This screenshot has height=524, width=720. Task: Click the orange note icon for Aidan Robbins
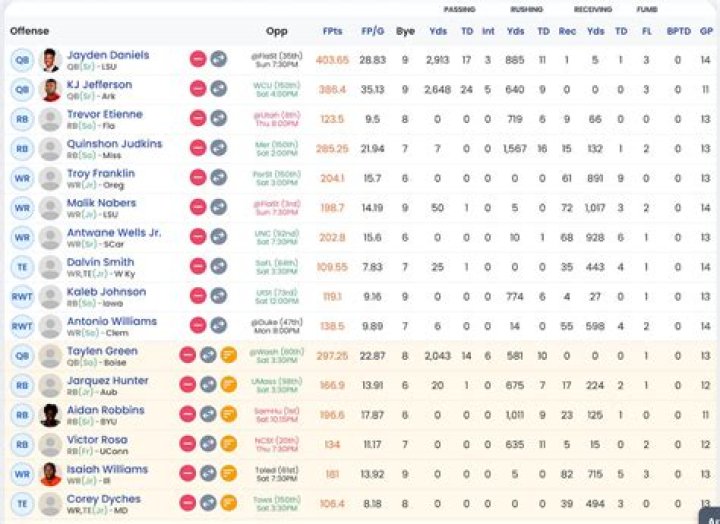point(229,414)
